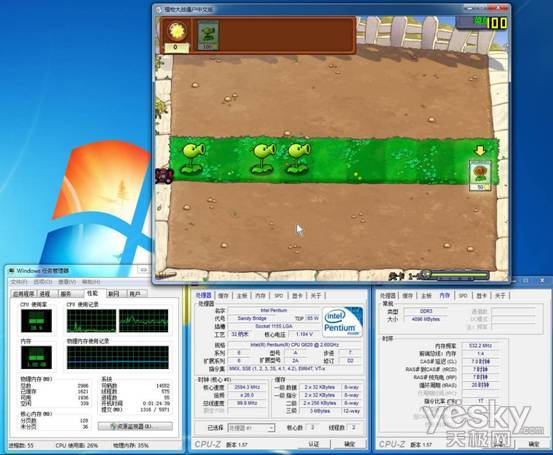Click the game window's title bar icon

[x=159, y=10]
